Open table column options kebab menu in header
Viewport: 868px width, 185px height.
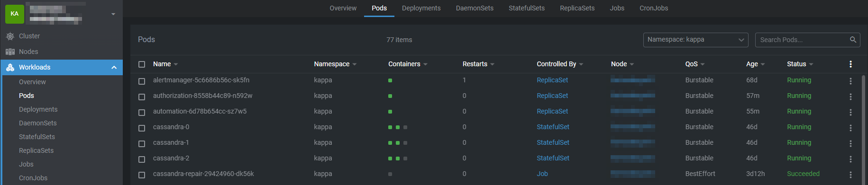coord(850,64)
